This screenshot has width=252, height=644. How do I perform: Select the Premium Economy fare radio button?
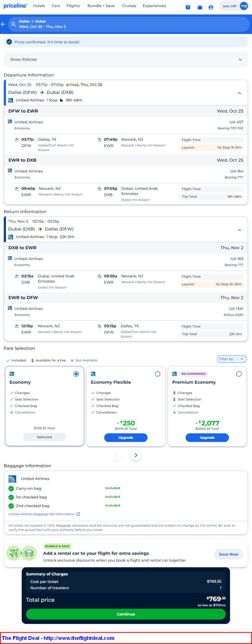(239, 374)
